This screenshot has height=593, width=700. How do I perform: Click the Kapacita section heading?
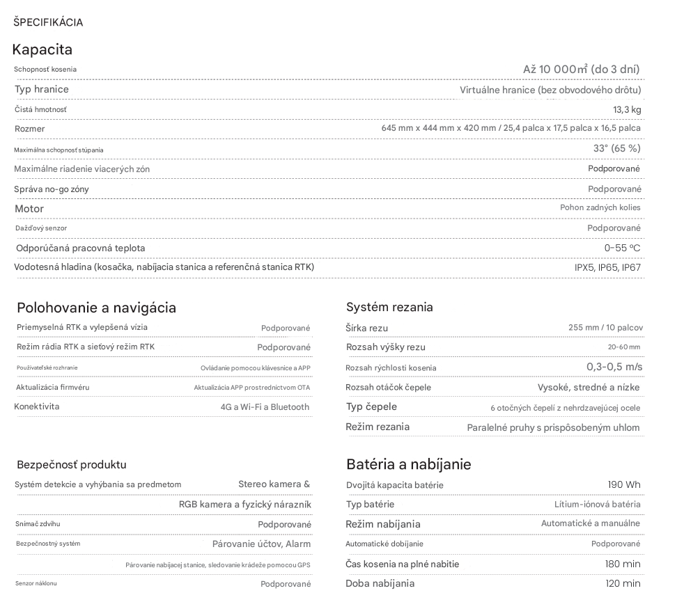pyautogui.click(x=42, y=49)
